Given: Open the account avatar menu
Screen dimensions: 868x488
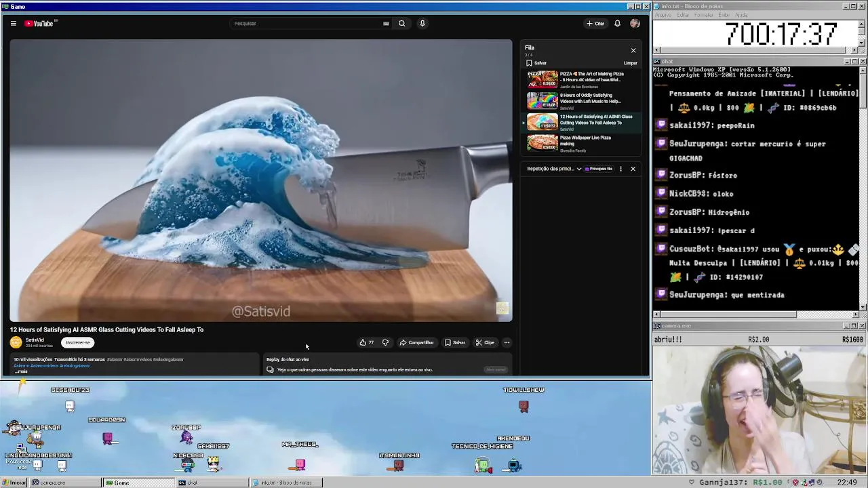Looking at the screenshot, I should (635, 23).
